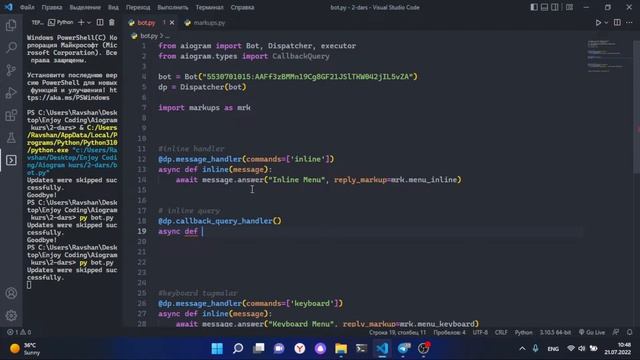Open the Файл menu
Image resolution: width=640 pixels, height=360 pixels.
point(27,7)
